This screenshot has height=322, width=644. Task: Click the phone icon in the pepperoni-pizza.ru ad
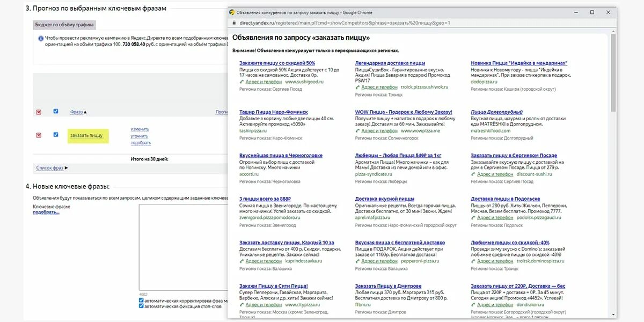pos(357,261)
